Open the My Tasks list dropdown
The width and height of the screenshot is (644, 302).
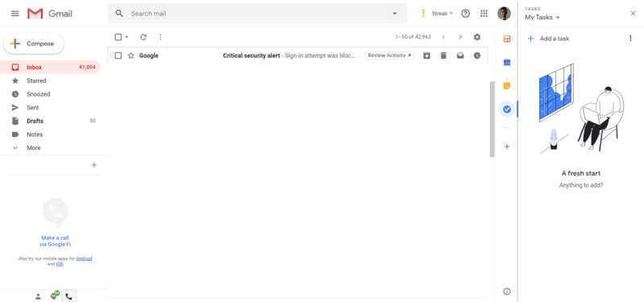(542, 17)
